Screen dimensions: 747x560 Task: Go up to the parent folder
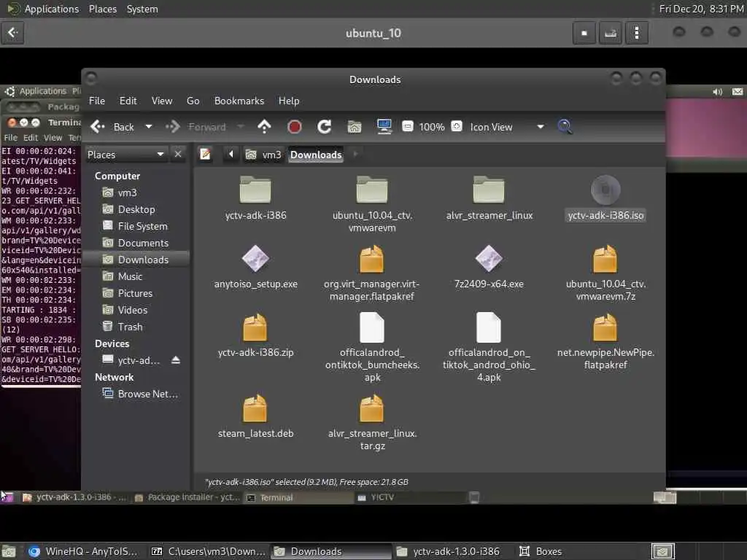click(264, 127)
